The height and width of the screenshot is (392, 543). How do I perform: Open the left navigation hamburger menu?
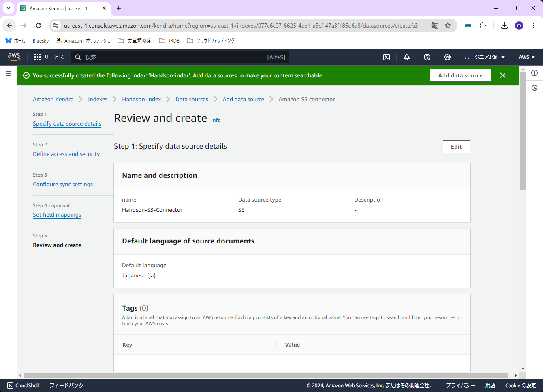click(x=9, y=74)
